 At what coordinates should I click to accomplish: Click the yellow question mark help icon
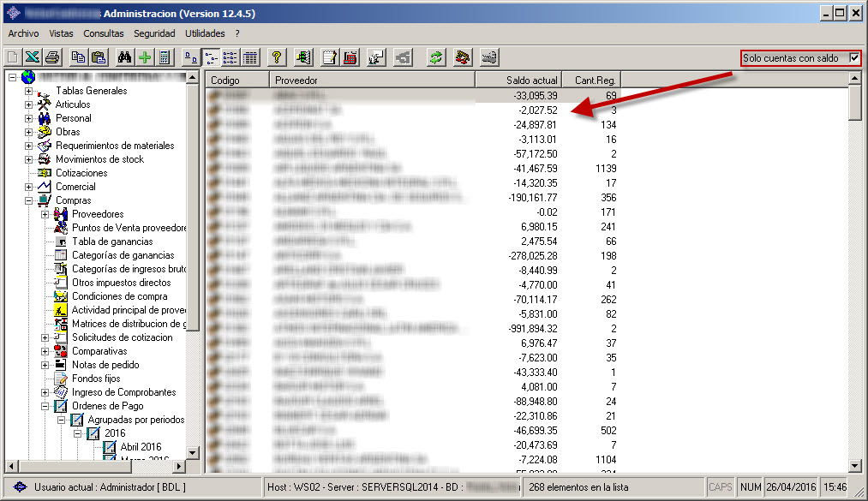(x=276, y=57)
